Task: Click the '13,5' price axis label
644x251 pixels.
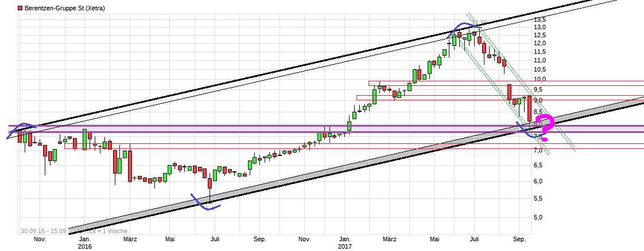Action: [540, 19]
